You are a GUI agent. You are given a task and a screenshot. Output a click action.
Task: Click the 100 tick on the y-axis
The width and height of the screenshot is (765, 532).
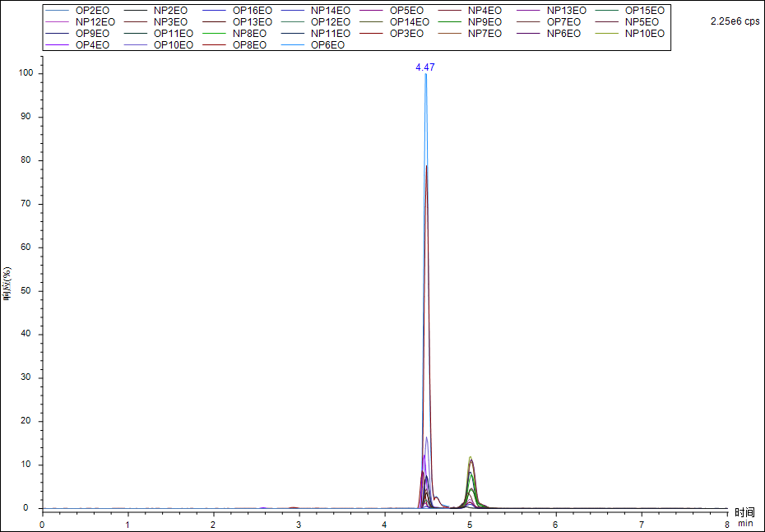point(25,74)
